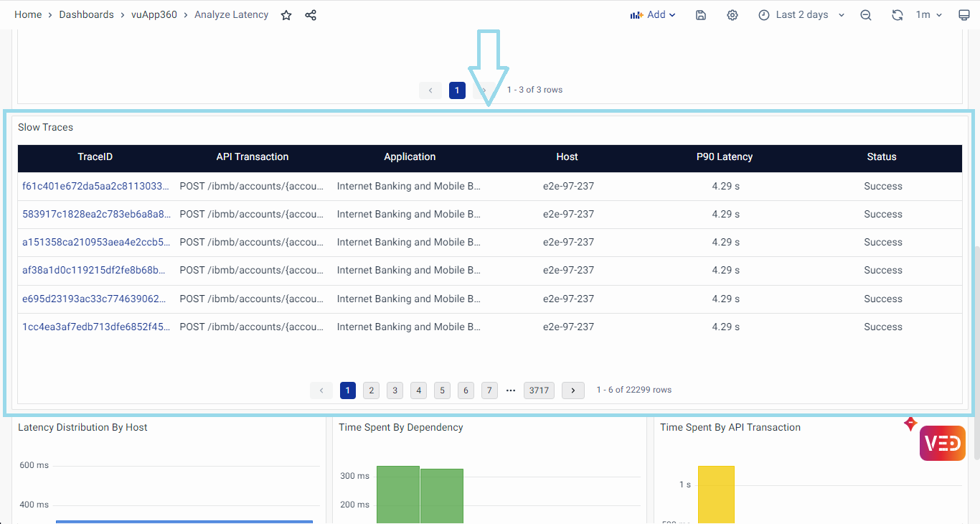Open the Add panel dropdown
The width and height of the screenshot is (980, 524).
click(x=653, y=15)
